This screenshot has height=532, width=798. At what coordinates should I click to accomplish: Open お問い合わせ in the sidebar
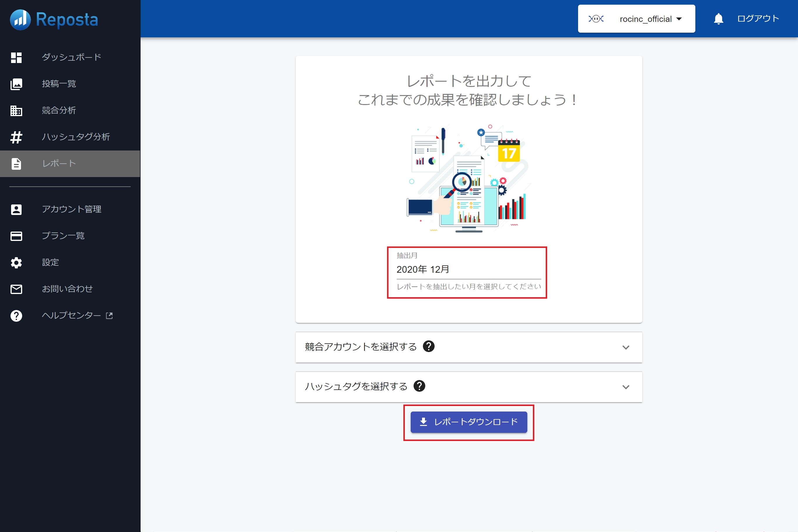pyautogui.click(x=70, y=289)
